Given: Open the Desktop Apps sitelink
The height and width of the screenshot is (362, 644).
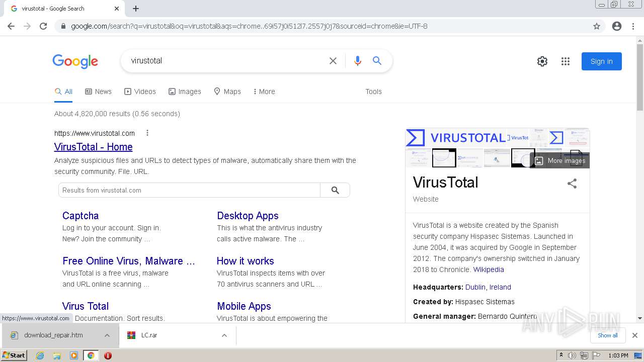Looking at the screenshot, I should [248, 216].
